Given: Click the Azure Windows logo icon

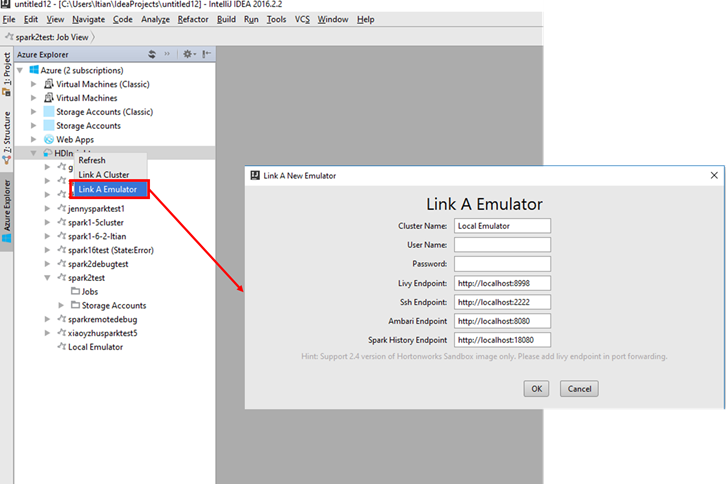Looking at the screenshot, I should point(34,70).
